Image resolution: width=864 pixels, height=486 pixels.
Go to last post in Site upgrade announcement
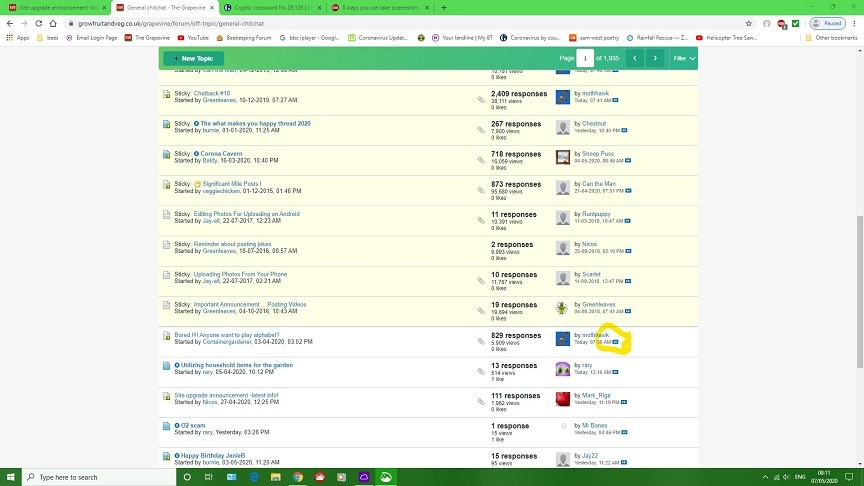(624, 402)
